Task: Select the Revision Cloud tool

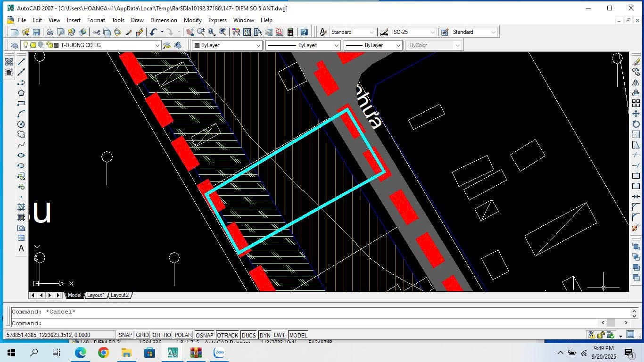Action: tap(21, 134)
